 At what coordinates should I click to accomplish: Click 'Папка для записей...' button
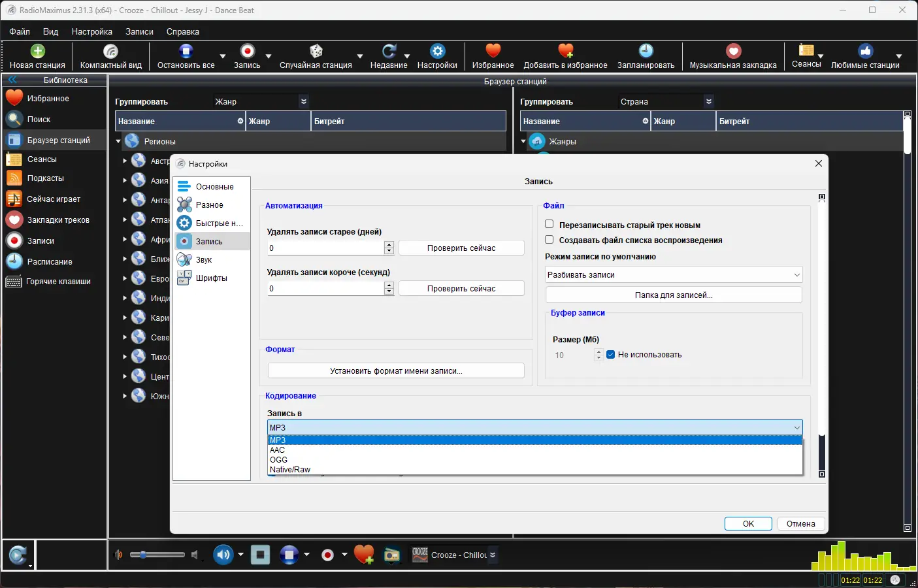pyautogui.click(x=674, y=295)
